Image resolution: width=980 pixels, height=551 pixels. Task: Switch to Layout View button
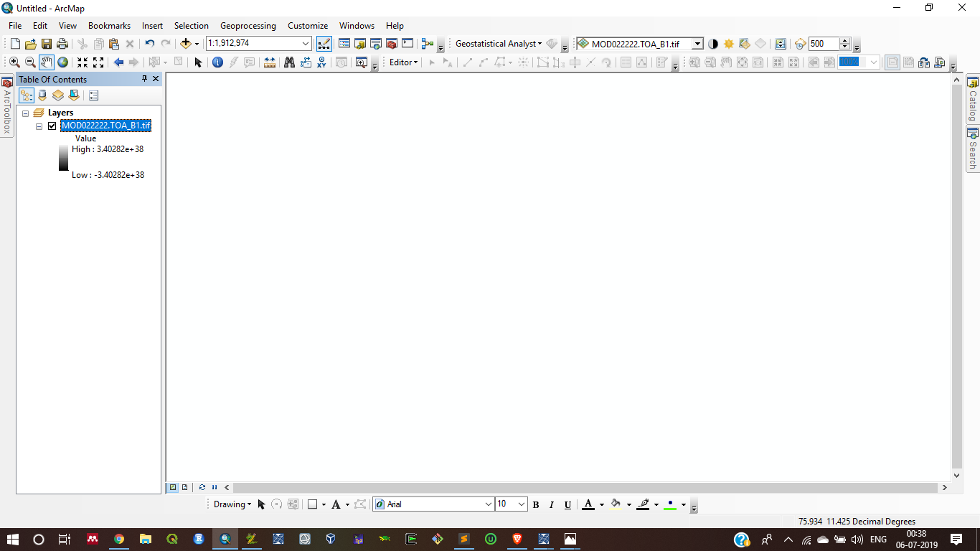184,487
